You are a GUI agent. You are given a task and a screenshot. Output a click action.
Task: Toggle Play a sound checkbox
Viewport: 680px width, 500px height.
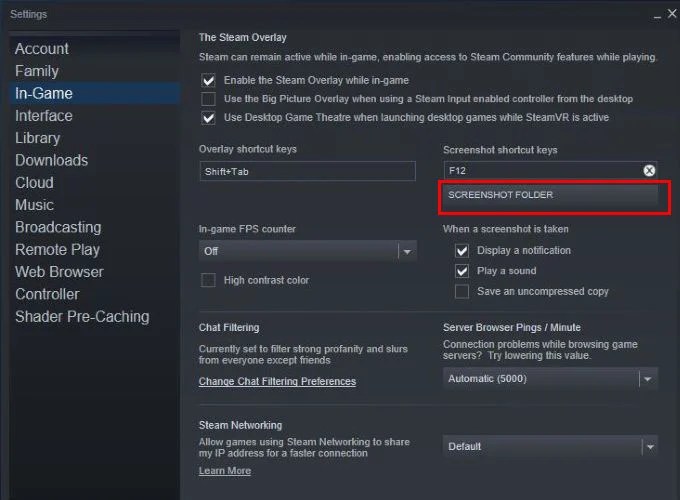tap(462, 271)
